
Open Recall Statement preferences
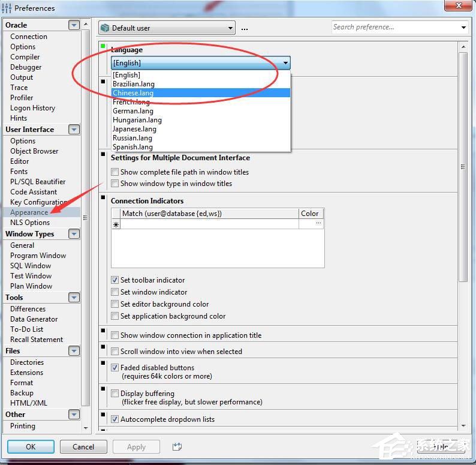(37, 339)
